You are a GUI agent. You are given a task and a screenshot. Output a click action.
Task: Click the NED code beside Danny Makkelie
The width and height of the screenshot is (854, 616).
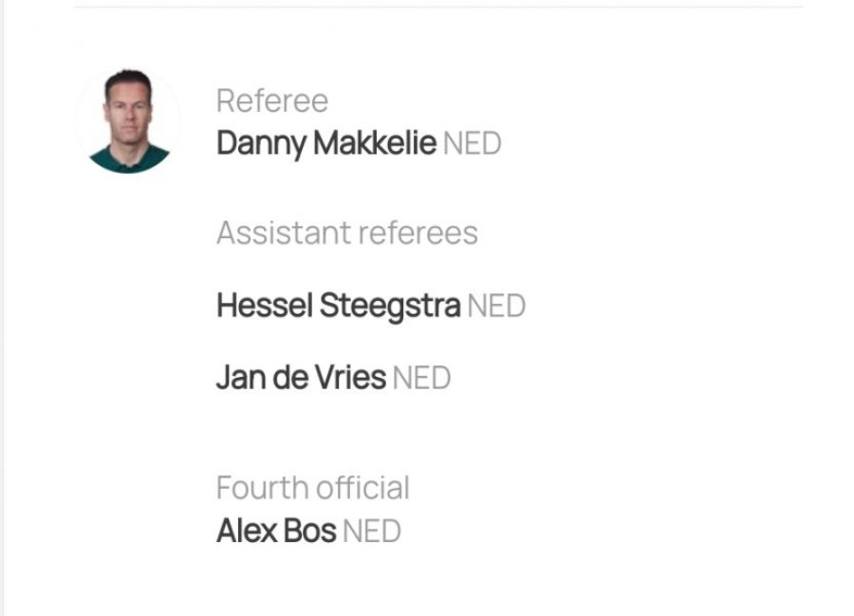tap(473, 143)
